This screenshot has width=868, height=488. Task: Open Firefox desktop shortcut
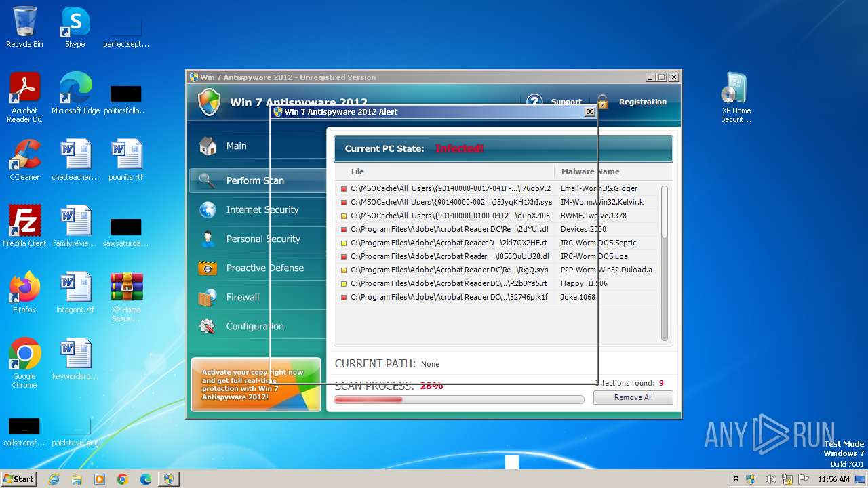click(24, 293)
